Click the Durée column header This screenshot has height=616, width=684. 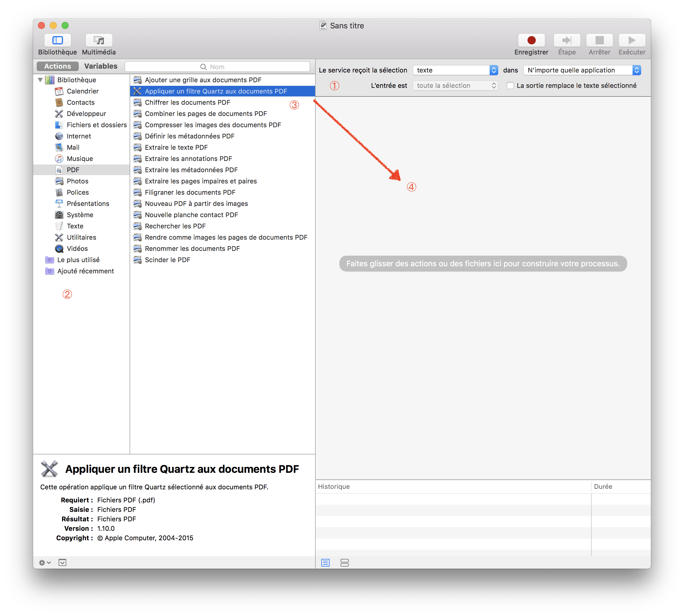621,486
